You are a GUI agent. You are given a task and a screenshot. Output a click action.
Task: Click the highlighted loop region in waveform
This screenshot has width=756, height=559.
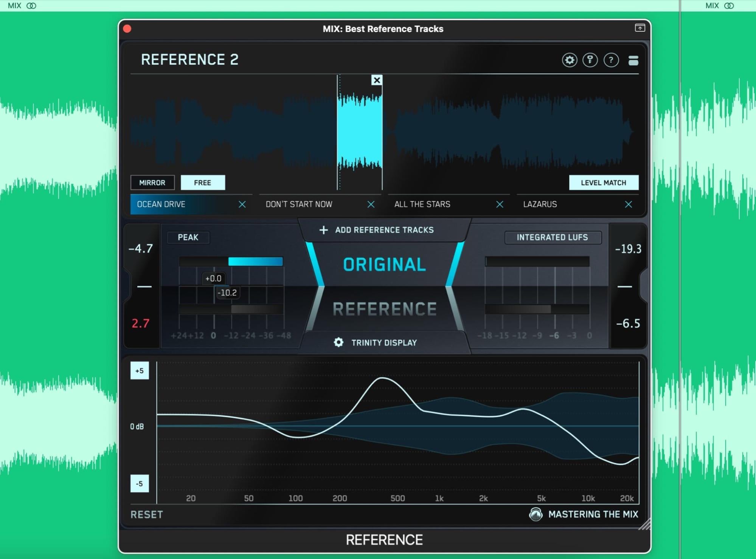coord(359,132)
